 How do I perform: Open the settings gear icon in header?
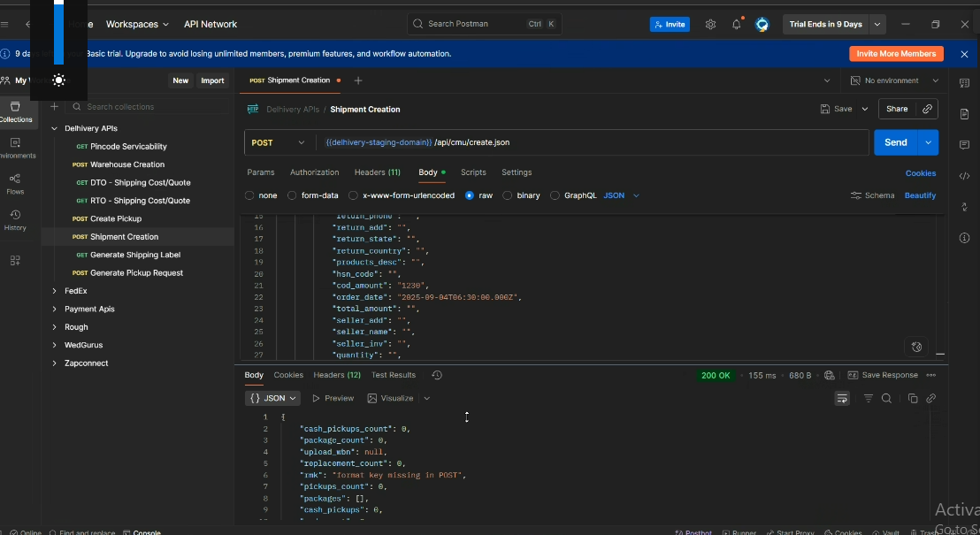point(710,25)
